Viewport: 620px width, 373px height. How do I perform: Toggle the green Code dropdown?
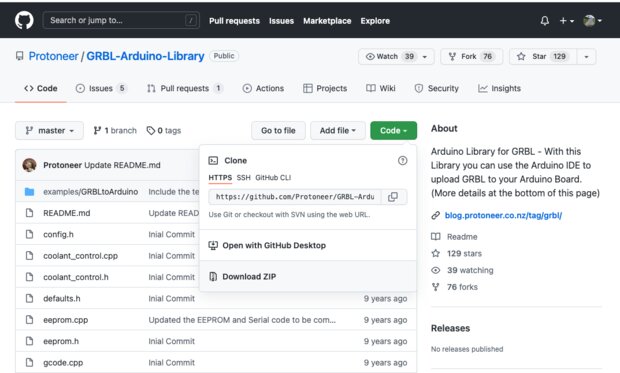pyautogui.click(x=393, y=131)
